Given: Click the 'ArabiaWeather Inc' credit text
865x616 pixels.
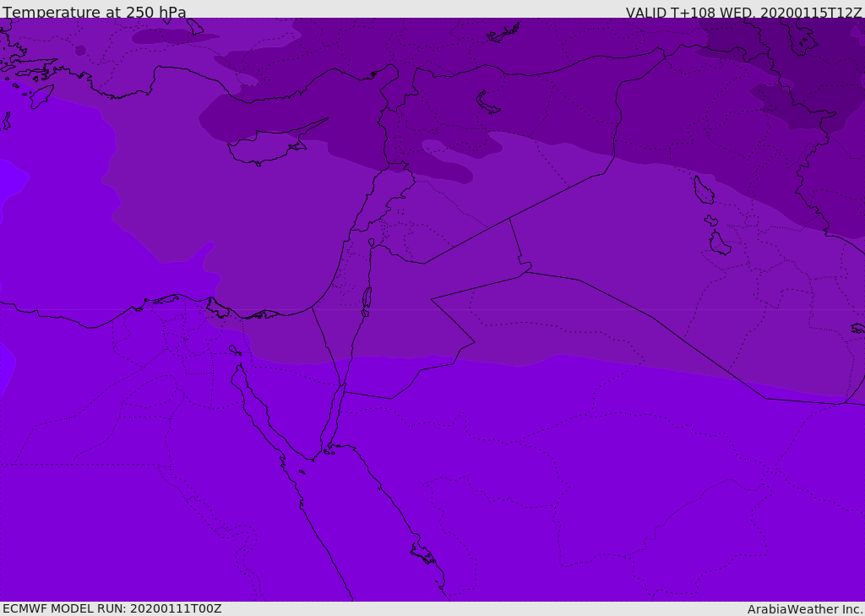Looking at the screenshot, I should [x=805, y=609].
